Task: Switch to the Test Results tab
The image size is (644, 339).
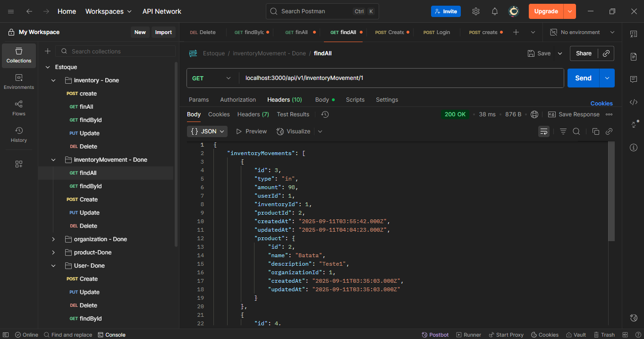Action: point(293,114)
